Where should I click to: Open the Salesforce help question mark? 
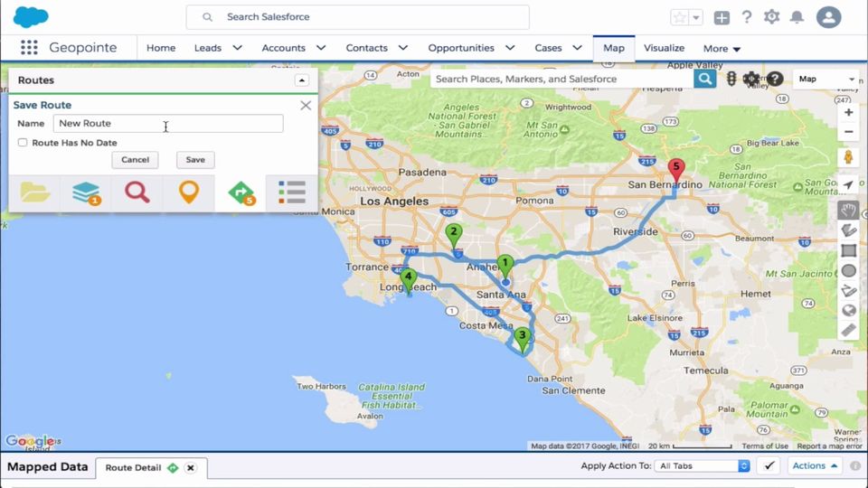tap(747, 17)
